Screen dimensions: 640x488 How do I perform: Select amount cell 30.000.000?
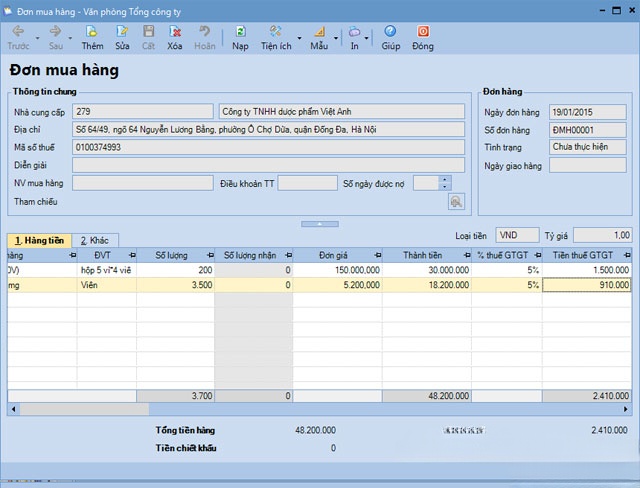427,270
